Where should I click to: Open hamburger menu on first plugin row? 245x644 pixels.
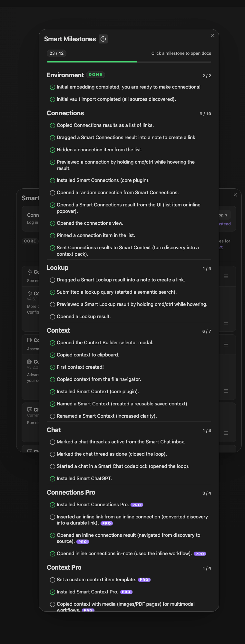coord(226,276)
